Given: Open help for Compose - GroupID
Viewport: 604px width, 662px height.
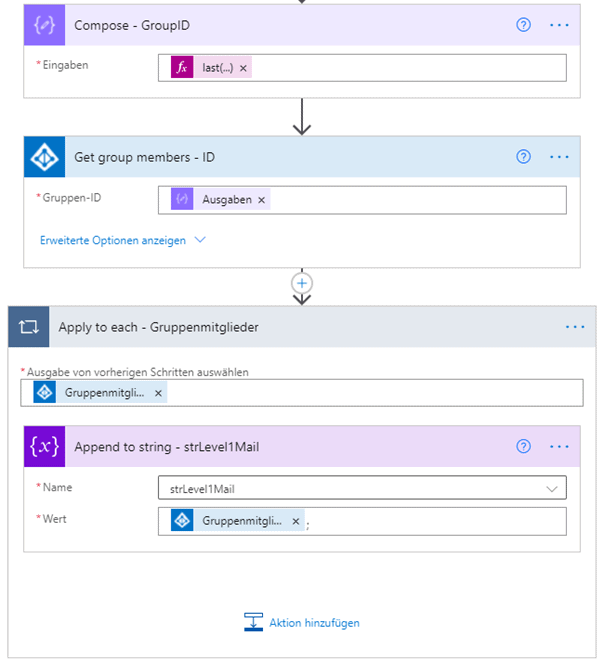Looking at the screenshot, I should [523, 25].
